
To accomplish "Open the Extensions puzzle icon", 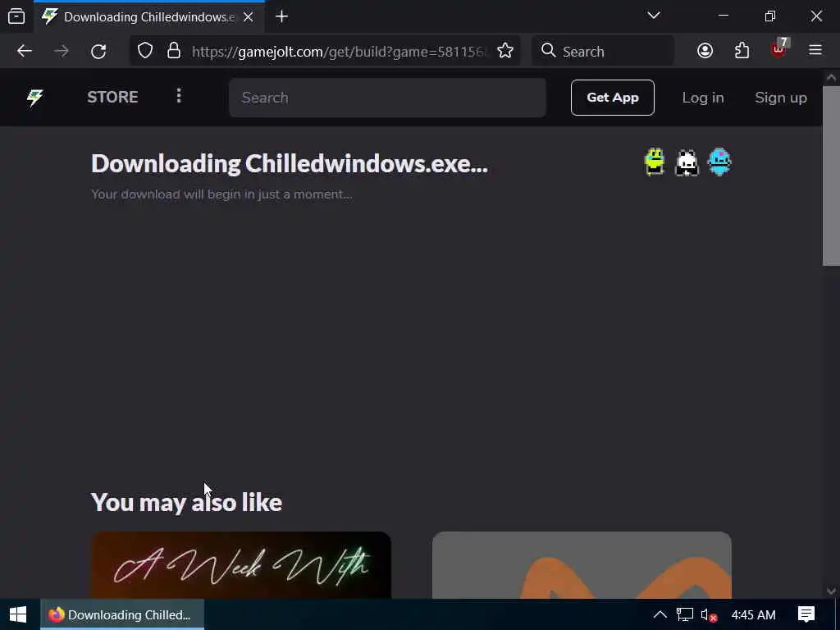I will tap(742, 51).
